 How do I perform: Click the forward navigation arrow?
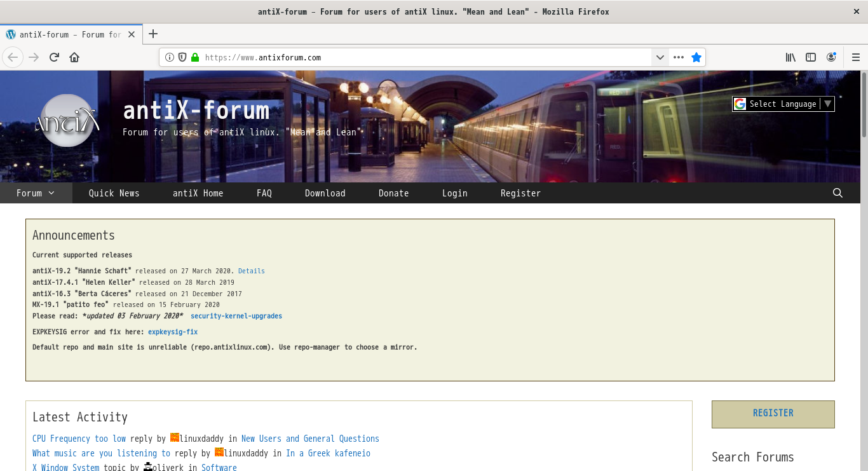click(34, 57)
